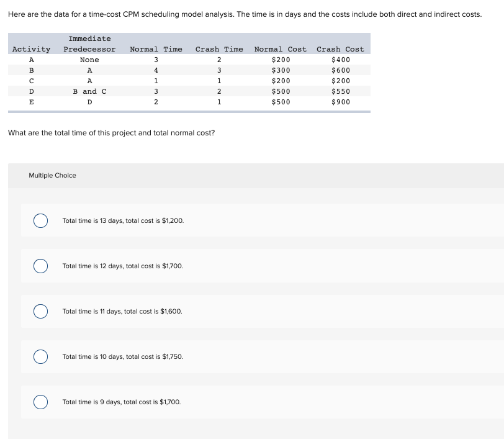
Task: Click the Crash Cost column header
Action: pyautogui.click(x=340, y=49)
